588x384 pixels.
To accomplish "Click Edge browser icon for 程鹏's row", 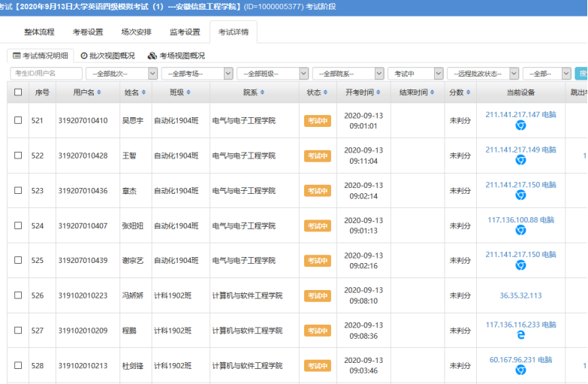I will (520, 335).
